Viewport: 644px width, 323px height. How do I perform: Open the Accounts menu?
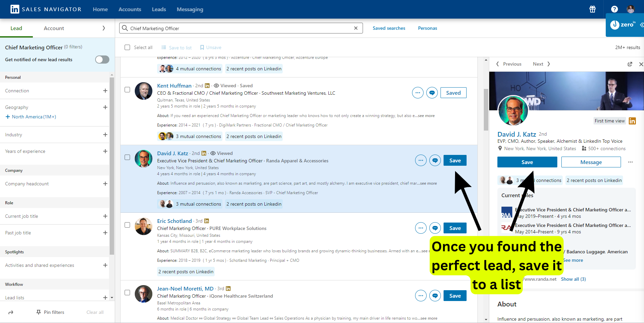[130, 9]
